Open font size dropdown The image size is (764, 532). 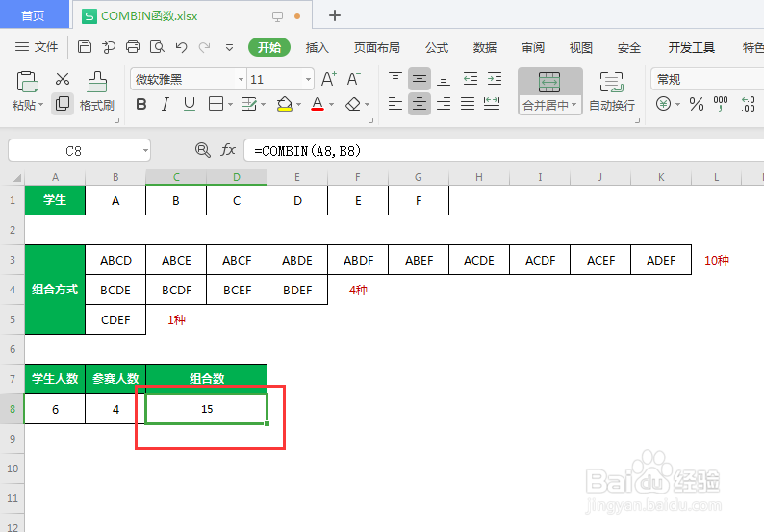coord(308,79)
